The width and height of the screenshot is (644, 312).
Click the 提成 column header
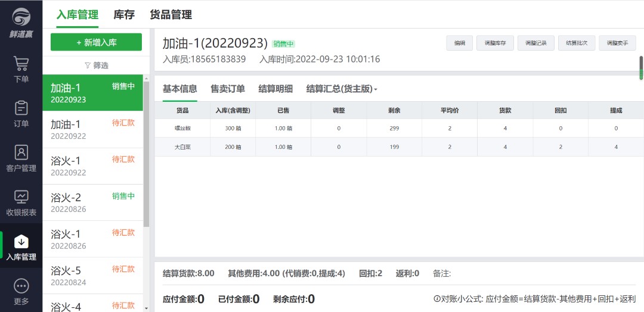point(616,110)
